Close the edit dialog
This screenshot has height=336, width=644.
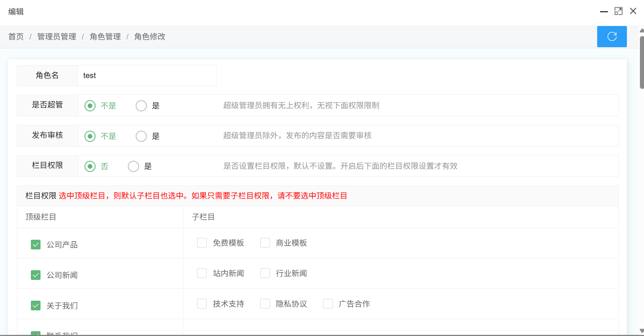tap(633, 12)
